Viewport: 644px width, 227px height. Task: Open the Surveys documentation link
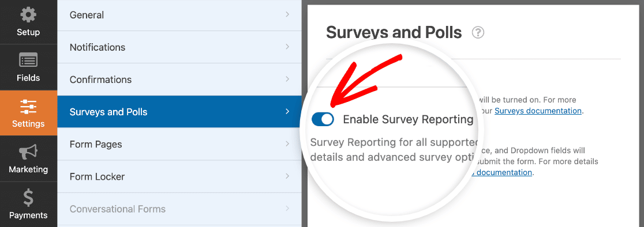pyautogui.click(x=538, y=111)
